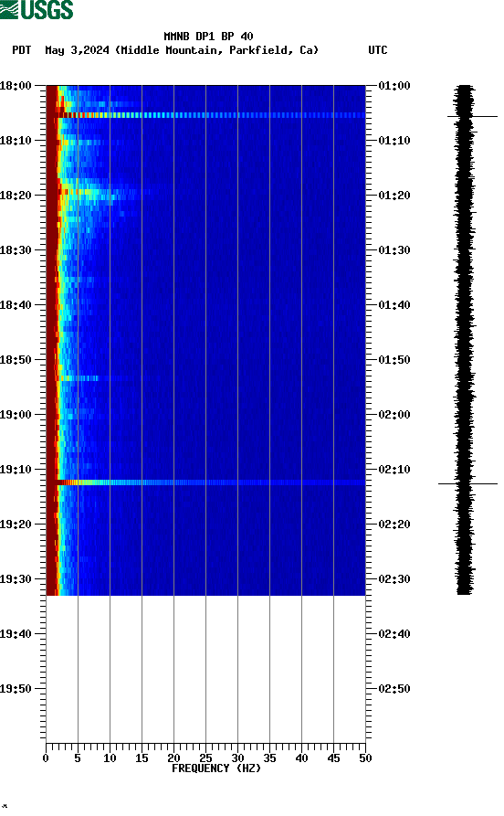
Task: Click the 10 Hz frequency tick label
Action: coord(110,758)
